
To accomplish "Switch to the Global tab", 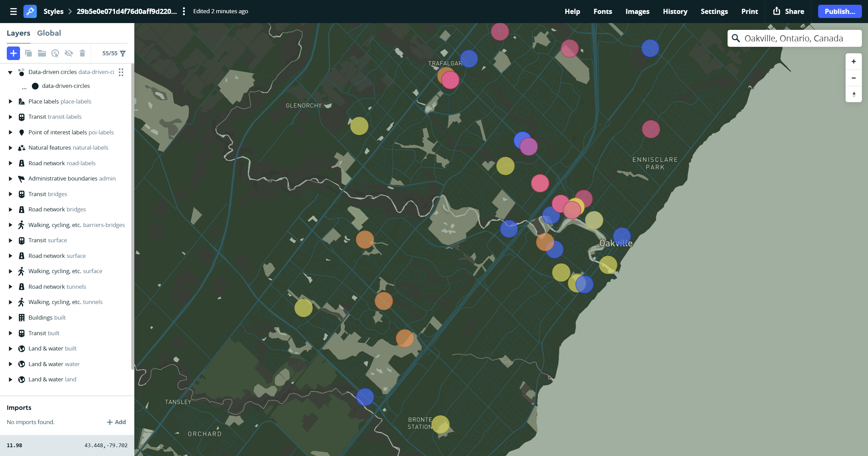I will [x=49, y=33].
